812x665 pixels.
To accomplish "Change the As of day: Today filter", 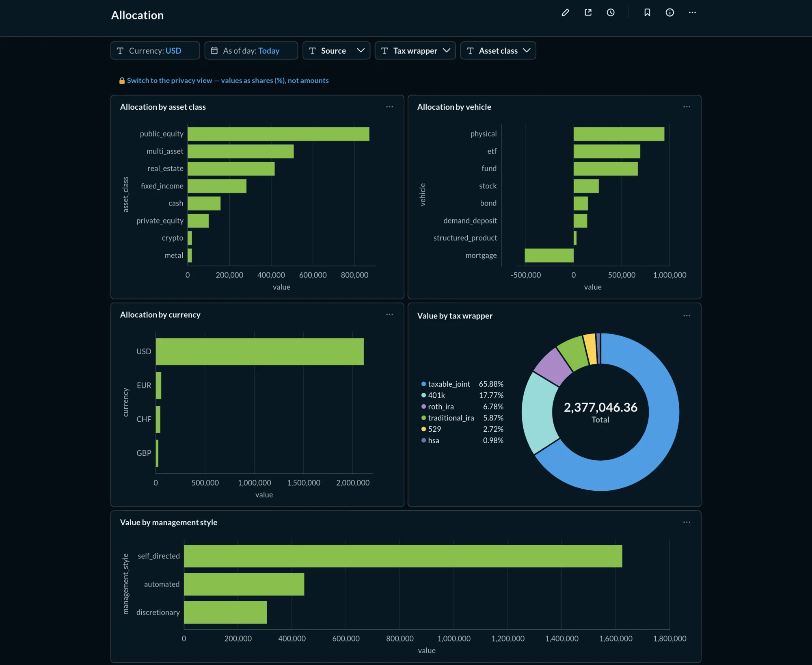I will point(251,50).
